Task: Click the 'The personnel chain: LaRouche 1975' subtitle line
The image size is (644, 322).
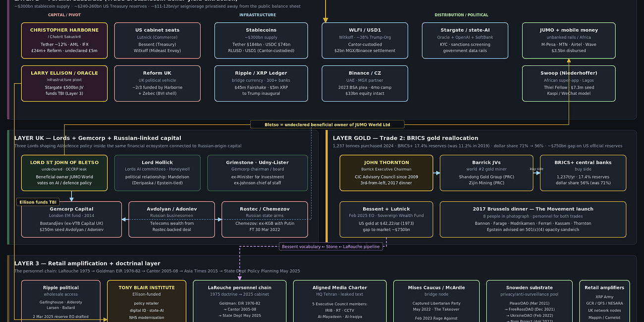Action: point(157,271)
